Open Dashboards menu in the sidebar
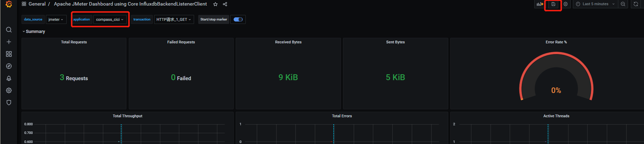 point(9,54)
